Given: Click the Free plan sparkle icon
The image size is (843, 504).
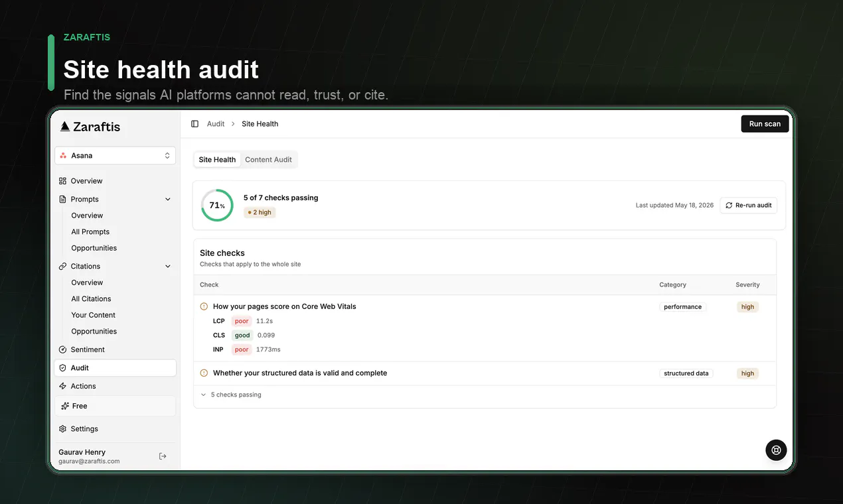Looking at the screenshot, I should 65,406.
